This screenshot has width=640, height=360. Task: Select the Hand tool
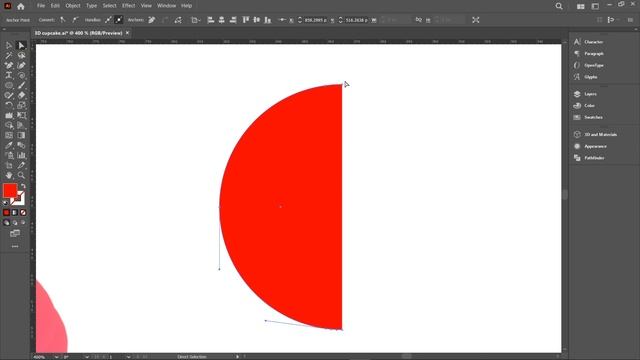pos(9,176)
